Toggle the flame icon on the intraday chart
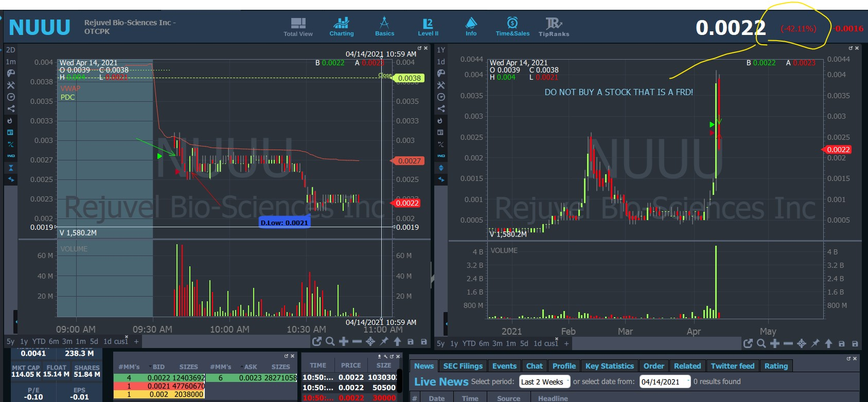This screenshot has width=868, height=402. click(x=11, y=120)
